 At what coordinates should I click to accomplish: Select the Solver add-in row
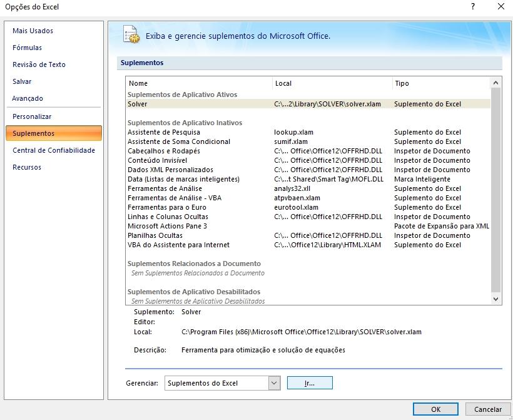pyautogui.click(x=188, y=104)
